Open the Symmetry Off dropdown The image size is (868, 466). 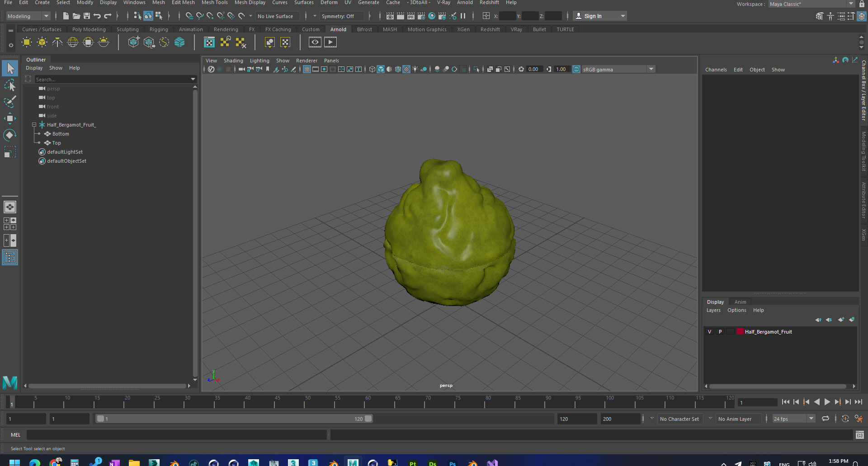pyautogui.click(x=342, y=16)
